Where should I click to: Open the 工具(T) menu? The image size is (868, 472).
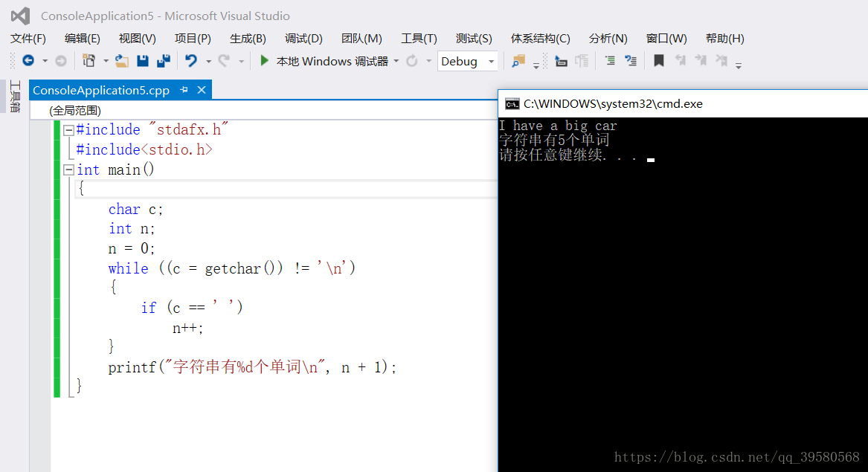pyautogui.click(x=419, y=38)
